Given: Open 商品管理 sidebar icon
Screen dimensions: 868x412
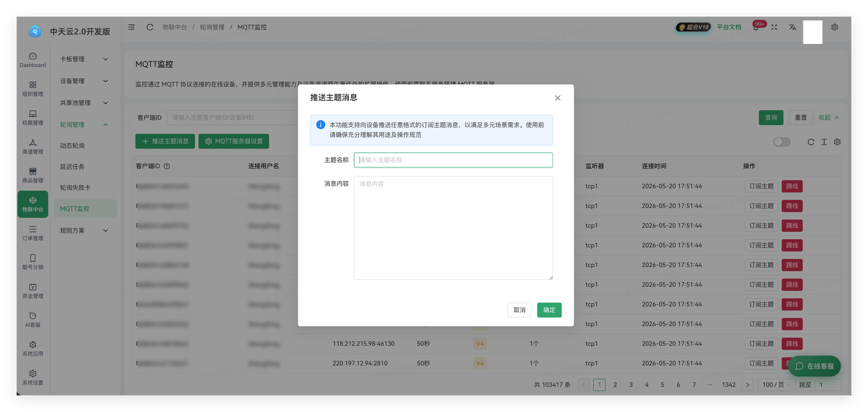Looking at the screenshot, I should point(33,175).
